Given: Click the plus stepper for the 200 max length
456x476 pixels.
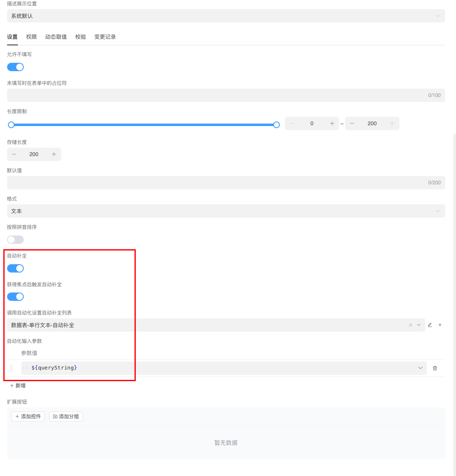Looking at the screenshot, I should [x=392, y=124].
